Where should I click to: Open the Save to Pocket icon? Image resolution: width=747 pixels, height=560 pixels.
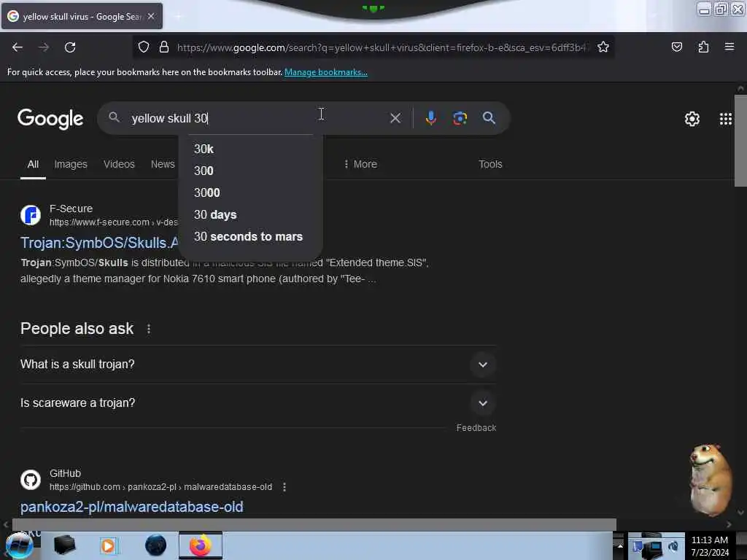[676, 47]
